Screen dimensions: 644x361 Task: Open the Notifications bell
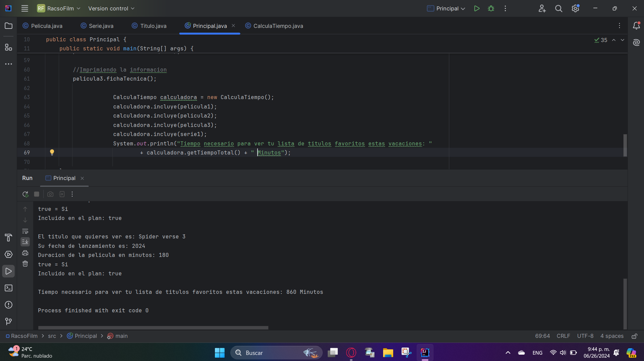tap(636, 26)
